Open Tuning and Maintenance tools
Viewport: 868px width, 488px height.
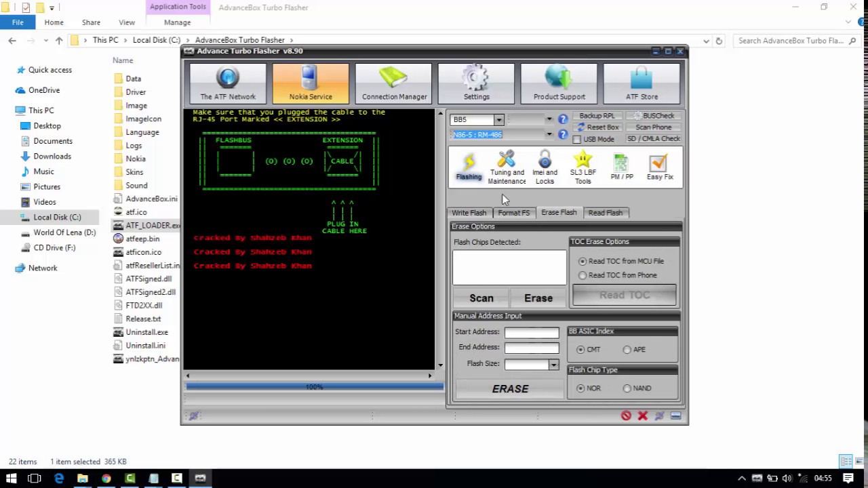point(507,167)
